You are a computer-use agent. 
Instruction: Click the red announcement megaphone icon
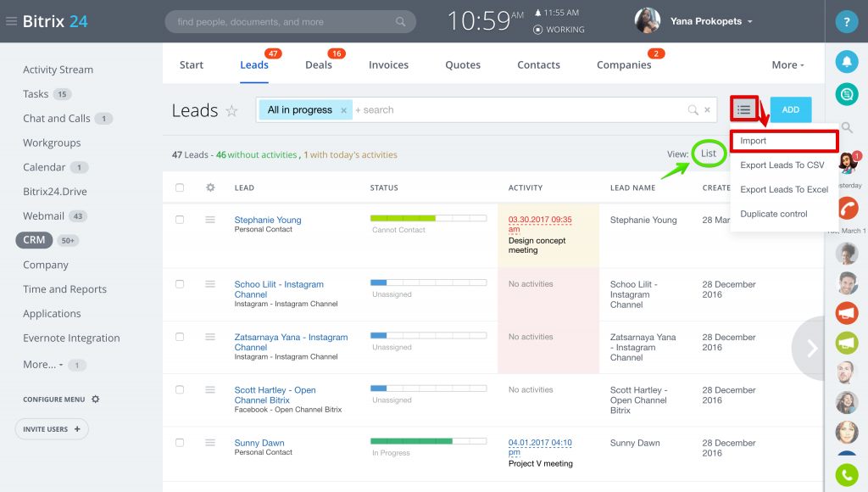847,313
